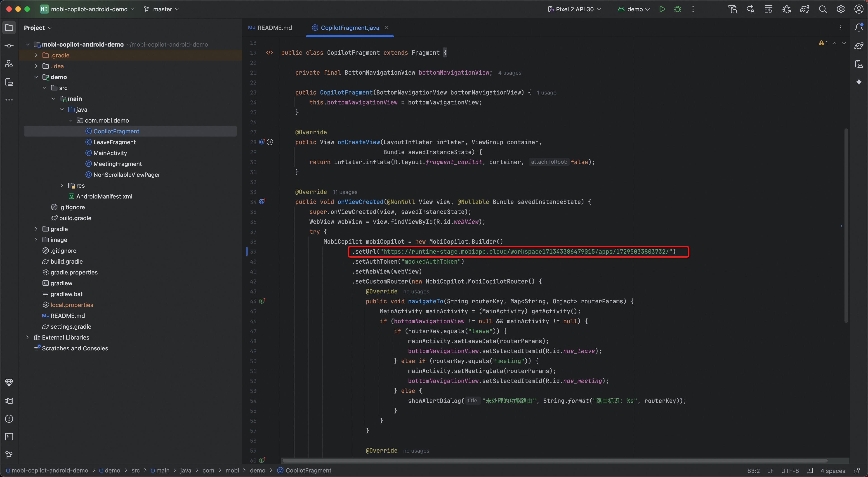Toggle the read-only lock icon in status bar

pyautogui.click(x=857, y=471)
